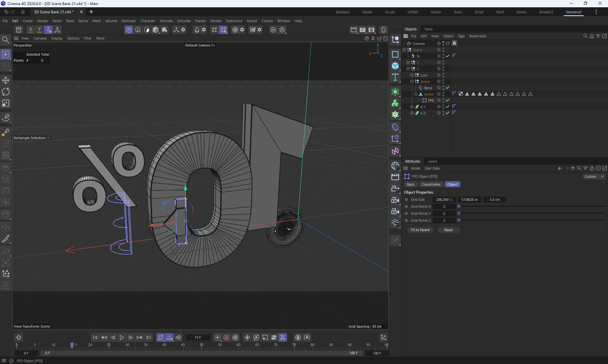
Task: Click the Cube primitive icon
Action: pos(395,66)
